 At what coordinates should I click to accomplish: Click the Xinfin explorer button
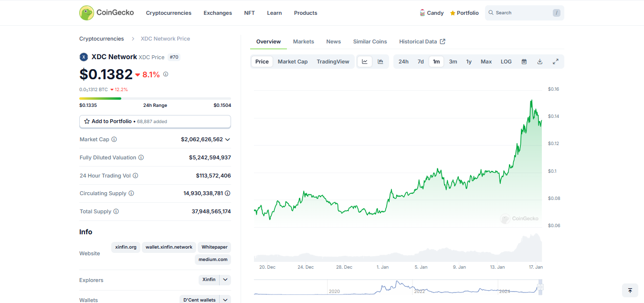209,280
